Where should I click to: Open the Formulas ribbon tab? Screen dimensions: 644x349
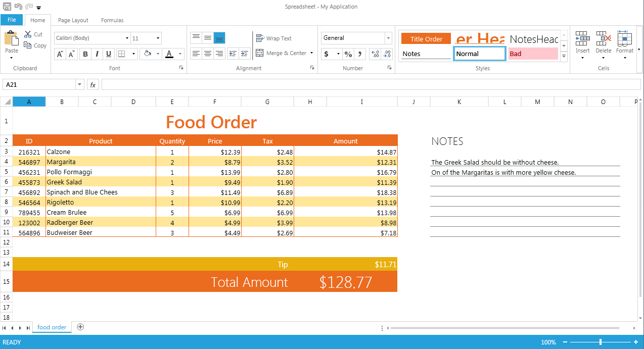coord(112,20)
